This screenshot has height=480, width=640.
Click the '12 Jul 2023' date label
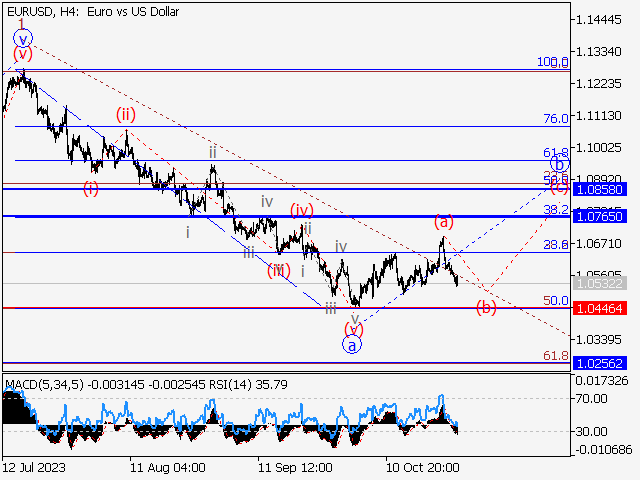[34, 467]
